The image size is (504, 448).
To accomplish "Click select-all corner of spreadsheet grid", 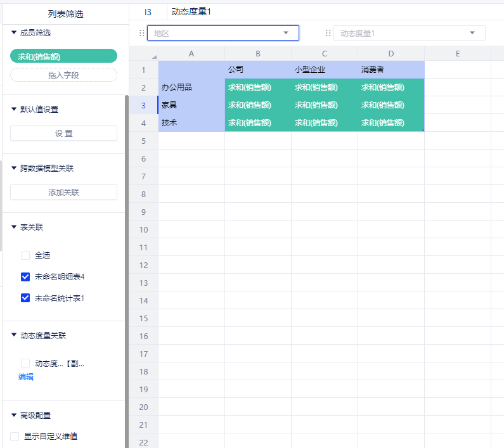I will point(144,54).
